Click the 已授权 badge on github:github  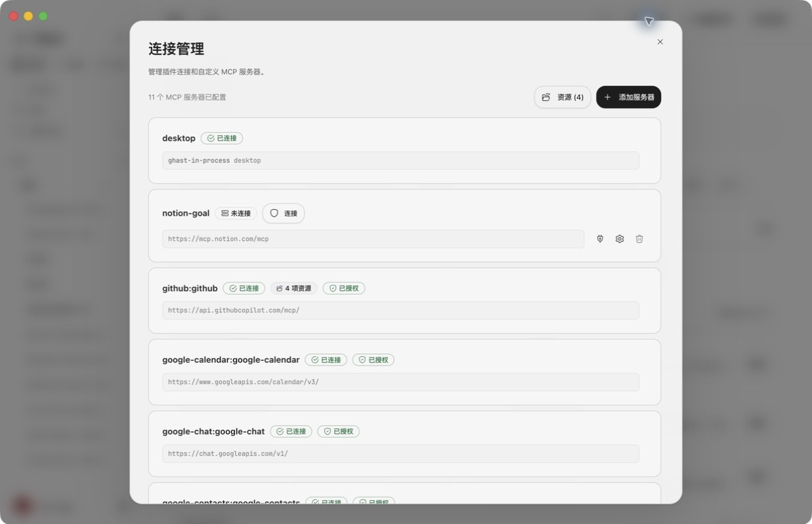point(344,288)
